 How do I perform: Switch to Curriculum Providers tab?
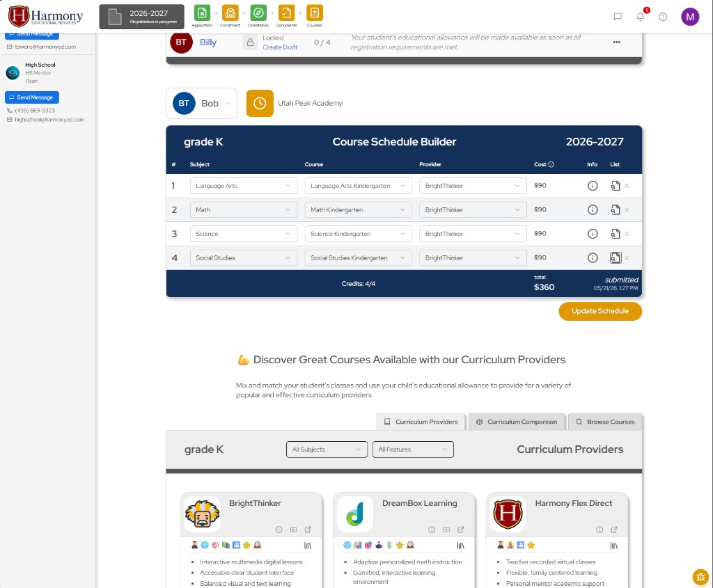[421, 422]
